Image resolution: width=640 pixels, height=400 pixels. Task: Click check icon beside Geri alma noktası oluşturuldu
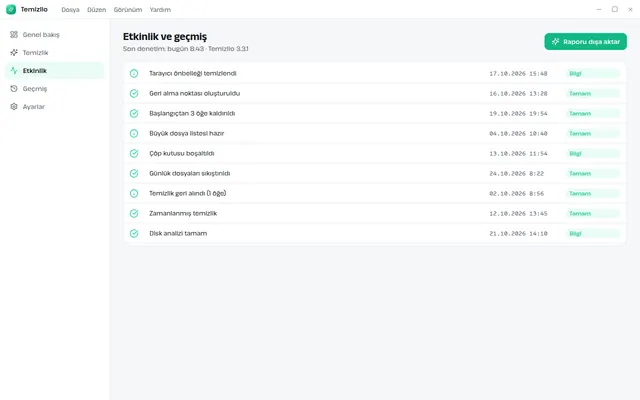(x=134, y=93)
